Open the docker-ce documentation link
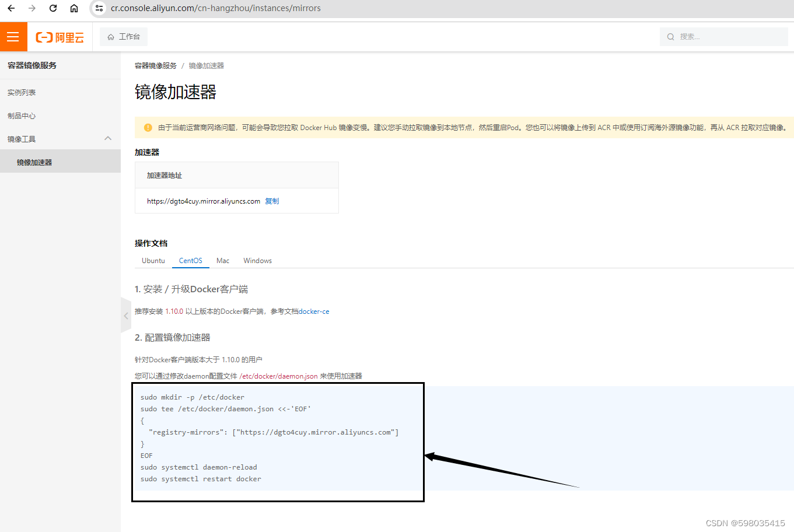Screen dimensions: 794x532 pos(314,311)
